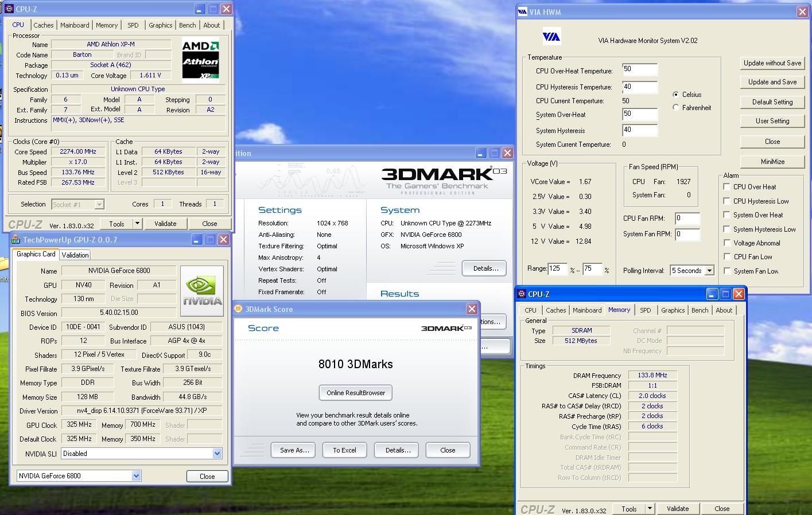
Task: Minimize the GPU-Z window
Action: click(196, 240)
